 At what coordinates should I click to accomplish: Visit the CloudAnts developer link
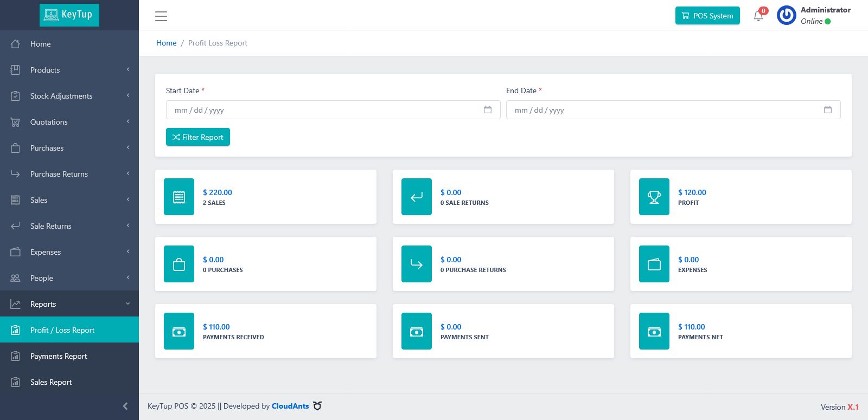[x=290, y=406]
